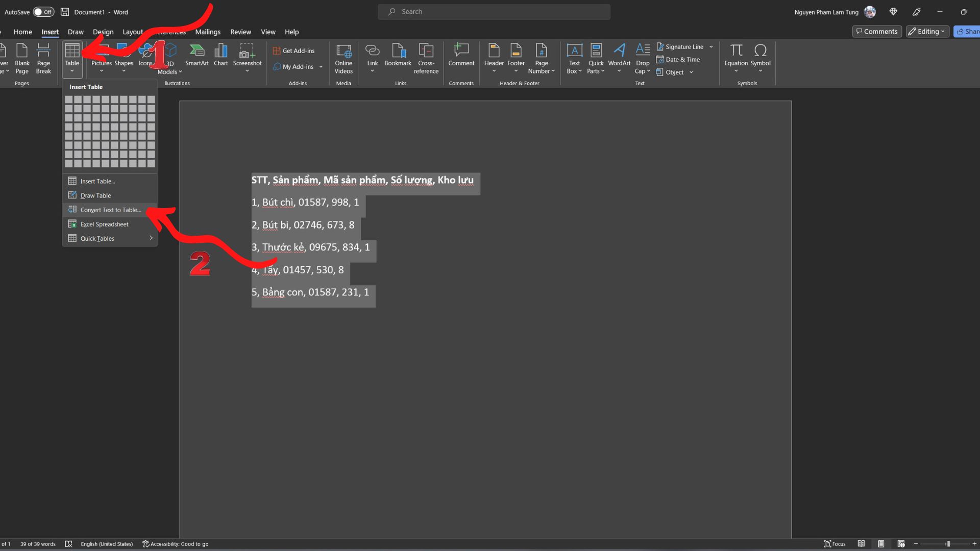Choose Draw Table menu item
Viewport: 980px width, 551px height.
(x=110, y=195)
